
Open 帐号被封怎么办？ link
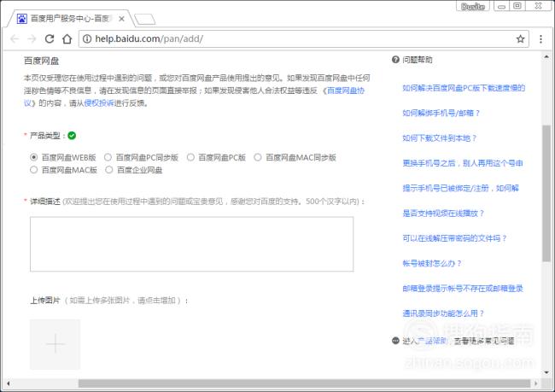click(x=432, y=263)
